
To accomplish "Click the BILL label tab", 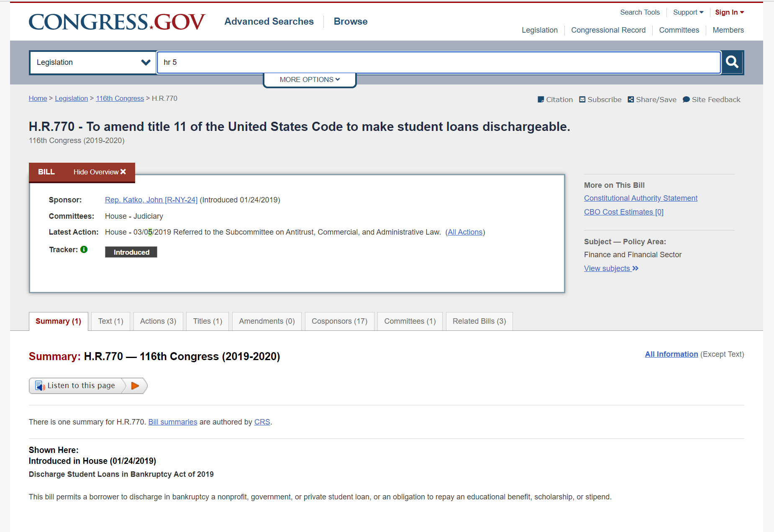I will tap(46, 172).
